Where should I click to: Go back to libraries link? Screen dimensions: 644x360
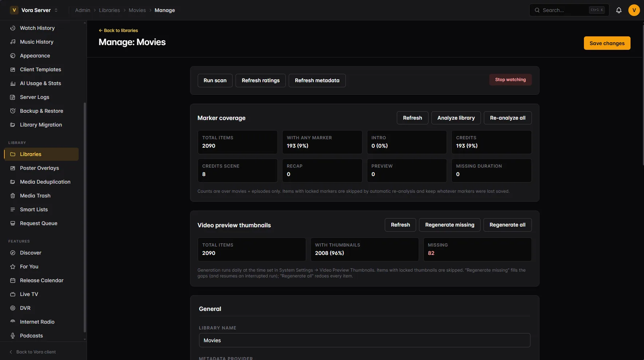pyautogui.click(x=118, y=31)
